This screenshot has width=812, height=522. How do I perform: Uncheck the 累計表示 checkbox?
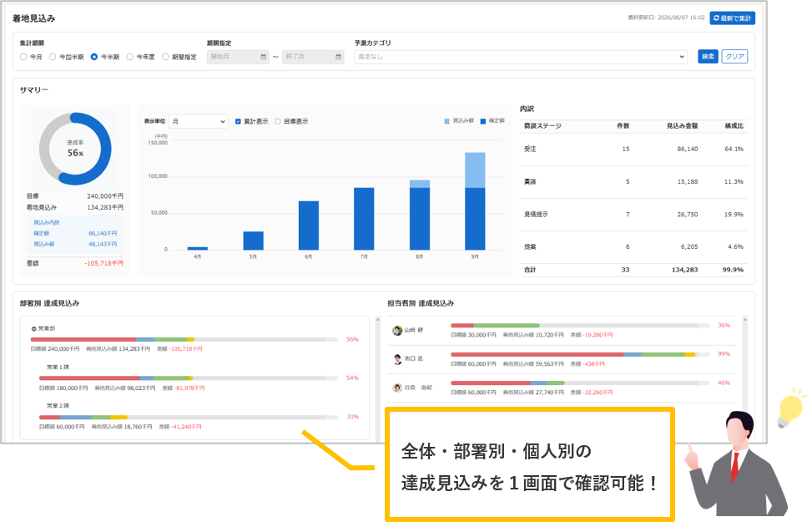tap(238, 121)
